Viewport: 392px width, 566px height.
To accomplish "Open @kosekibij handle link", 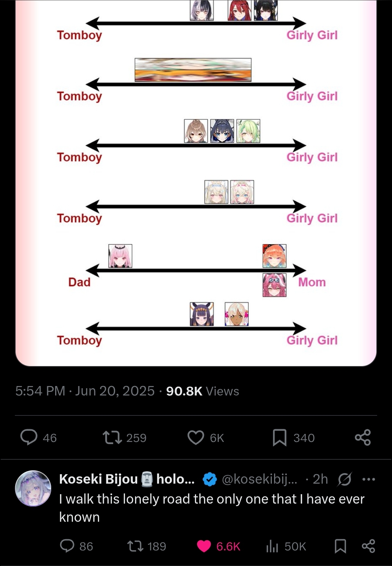I will coord(259,479).
